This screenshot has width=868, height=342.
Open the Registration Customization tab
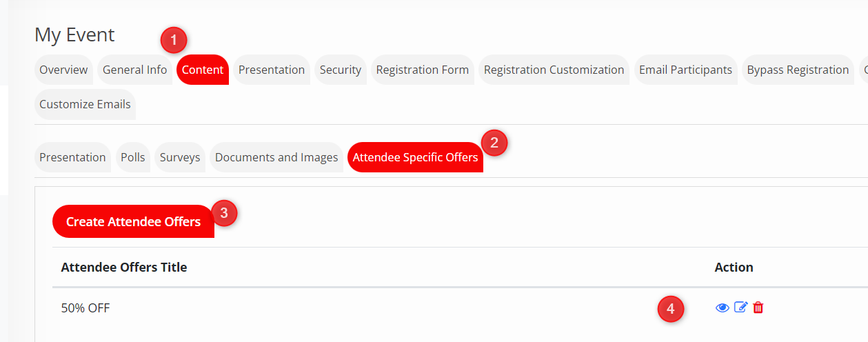click(x=554, y=70)
